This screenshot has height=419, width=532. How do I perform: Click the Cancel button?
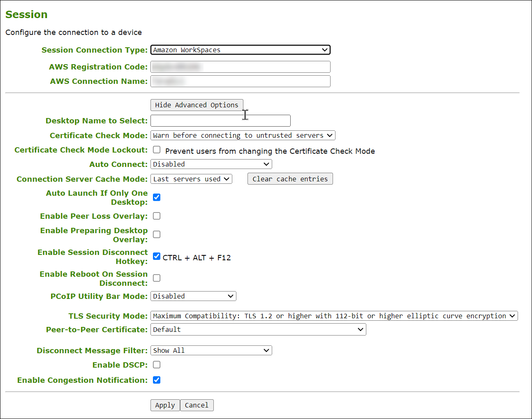pyautogui.click(x=197, y=405)
